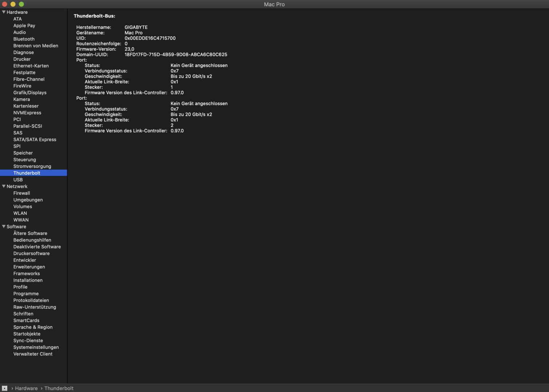The image size is (549, 392).
Task: Show USB device information
Action: pyautogui.click(x=18, y=180)
